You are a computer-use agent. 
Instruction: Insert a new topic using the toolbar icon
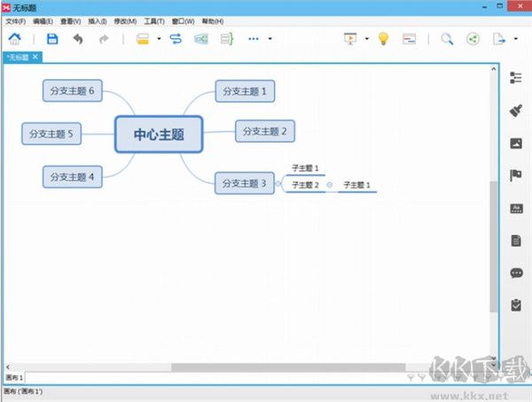click(143, 39)
